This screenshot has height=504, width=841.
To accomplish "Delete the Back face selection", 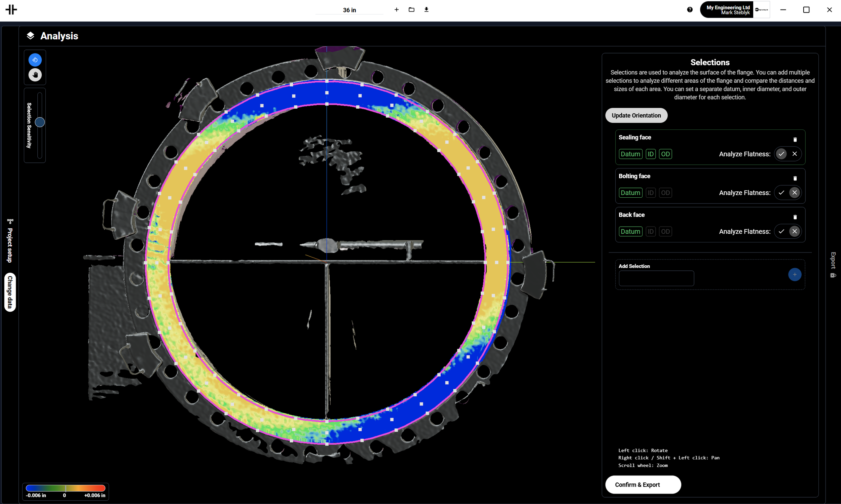I will coord(795,217).
